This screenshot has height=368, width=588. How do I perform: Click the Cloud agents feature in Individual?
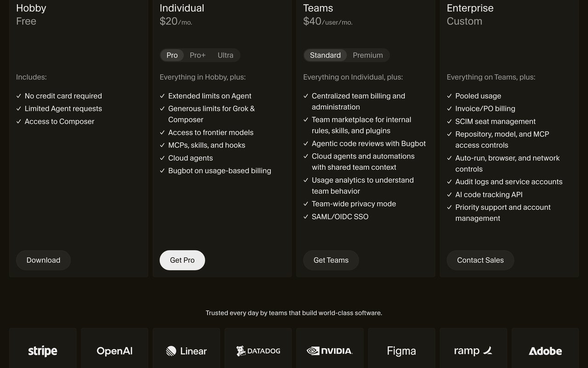point(191,158)
